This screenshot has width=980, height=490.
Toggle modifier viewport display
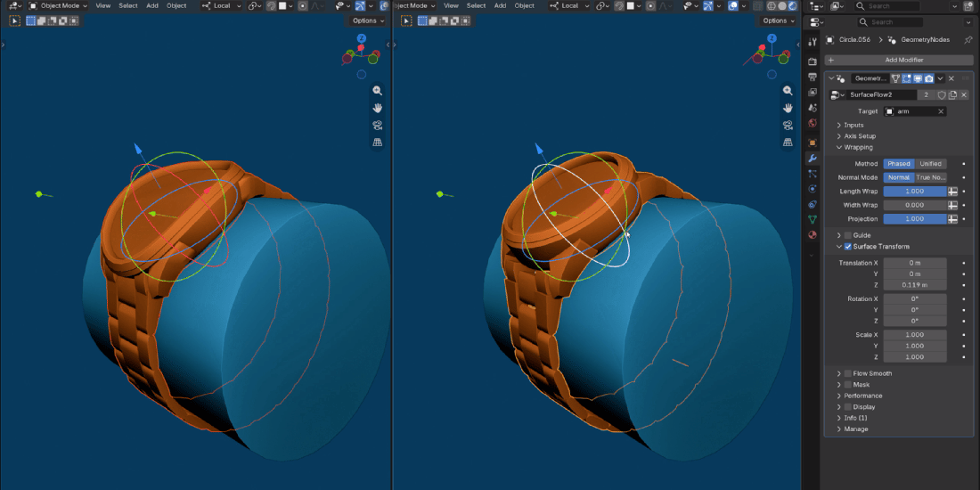point(918,78)
